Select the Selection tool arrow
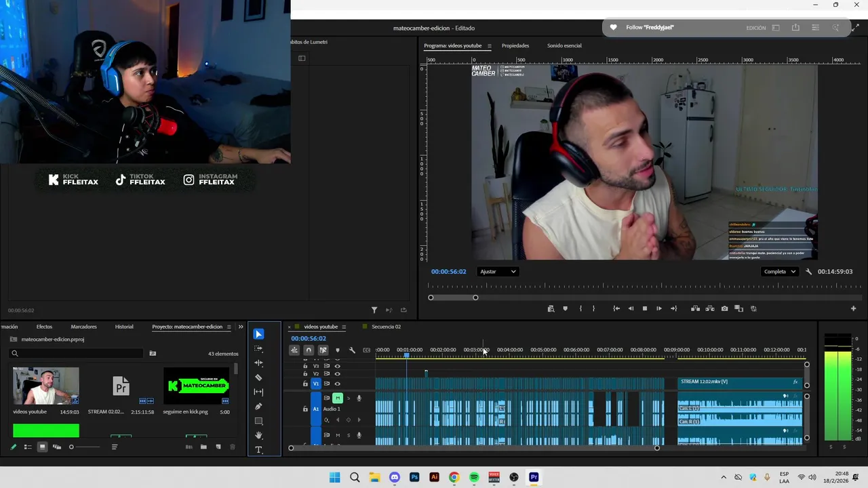The image size is (868, 488). point(258,334)
